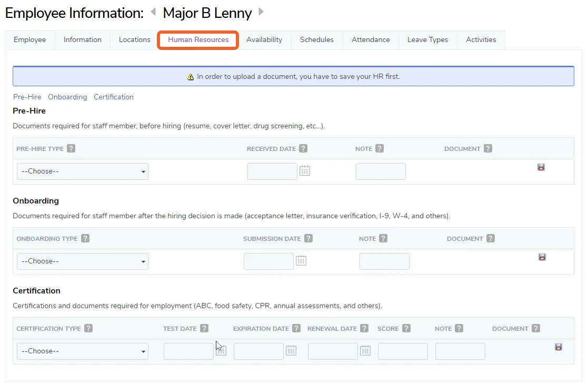Save the Certification row
The width and height of the screenshot is (588, 386).
pos(559,347)
